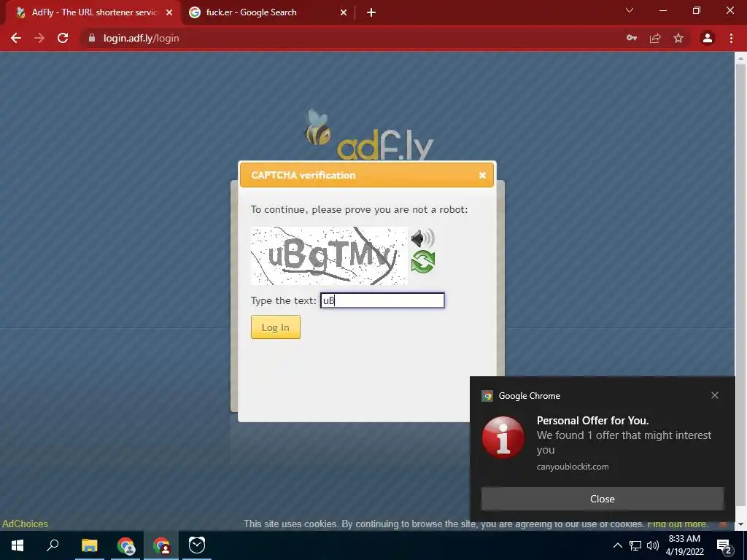View site info via lock icon
The height and width of the screenshot is (560, 747).
click(92, 38)
